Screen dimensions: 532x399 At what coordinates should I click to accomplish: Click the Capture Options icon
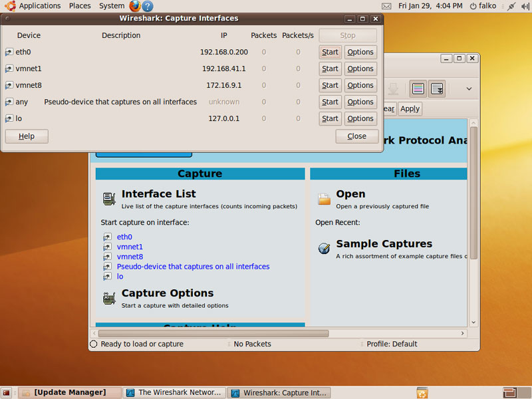click(x=110, y=298)
